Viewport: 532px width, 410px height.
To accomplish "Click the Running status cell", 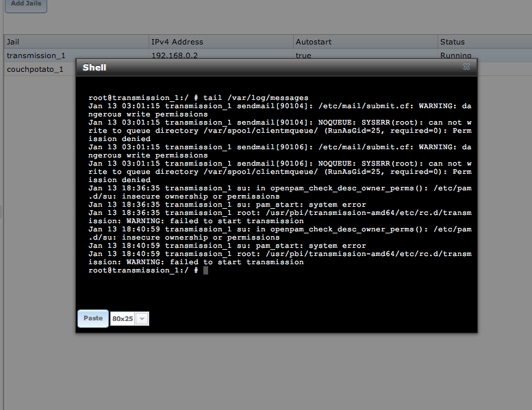I will coord(485,54).
